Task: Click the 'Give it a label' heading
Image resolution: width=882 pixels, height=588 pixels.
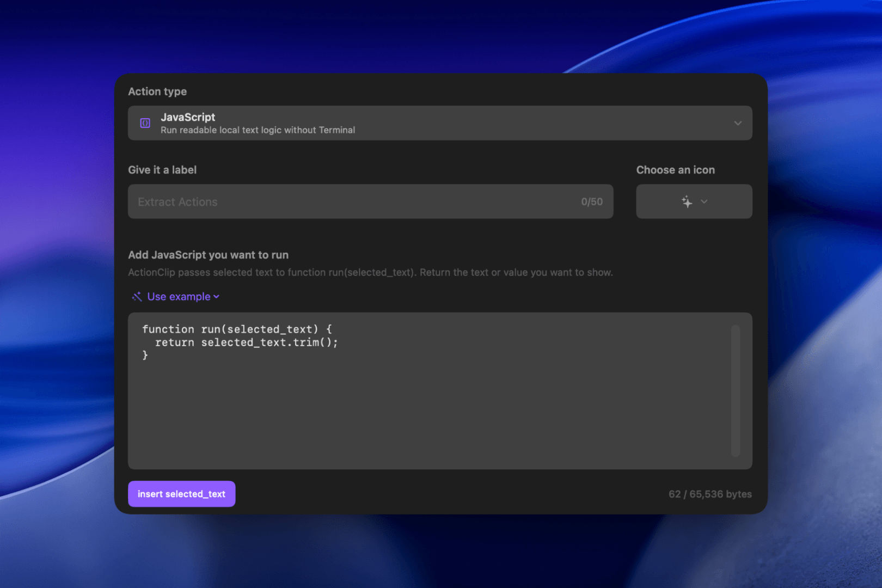Action: [x=162, y=170]
